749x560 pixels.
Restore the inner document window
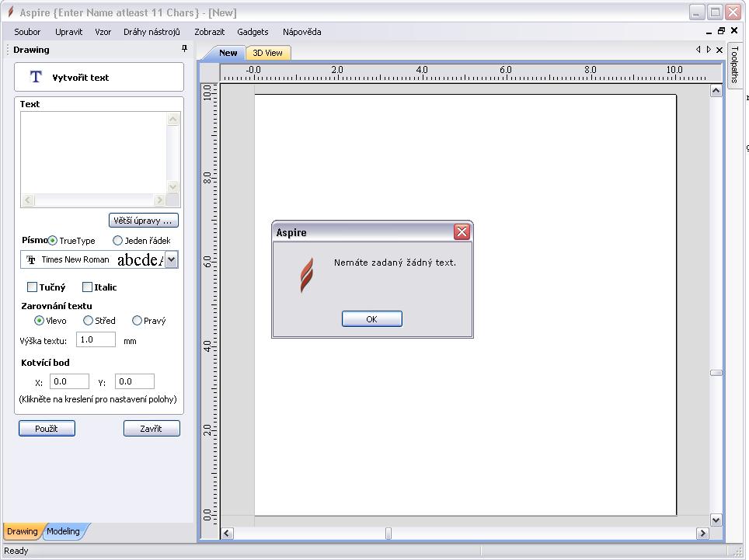click(x=721, y=31)
